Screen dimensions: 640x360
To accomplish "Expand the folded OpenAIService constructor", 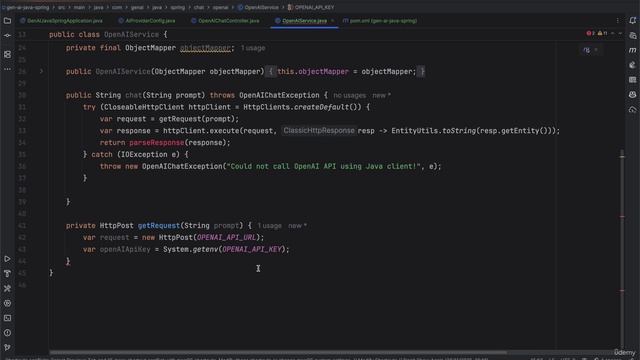I will 41,71.
